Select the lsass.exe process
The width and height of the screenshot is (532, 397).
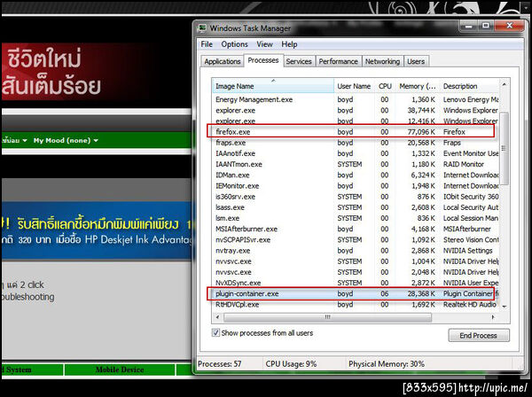point(356,207)
